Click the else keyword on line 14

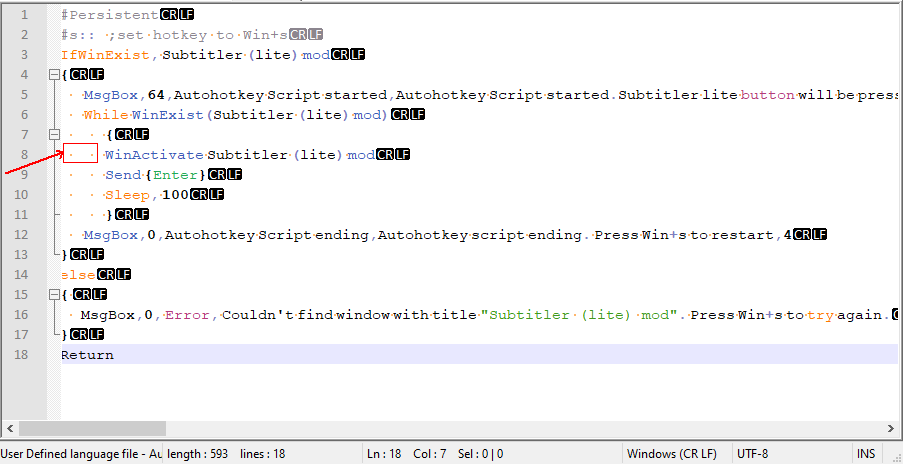(78, 275)
